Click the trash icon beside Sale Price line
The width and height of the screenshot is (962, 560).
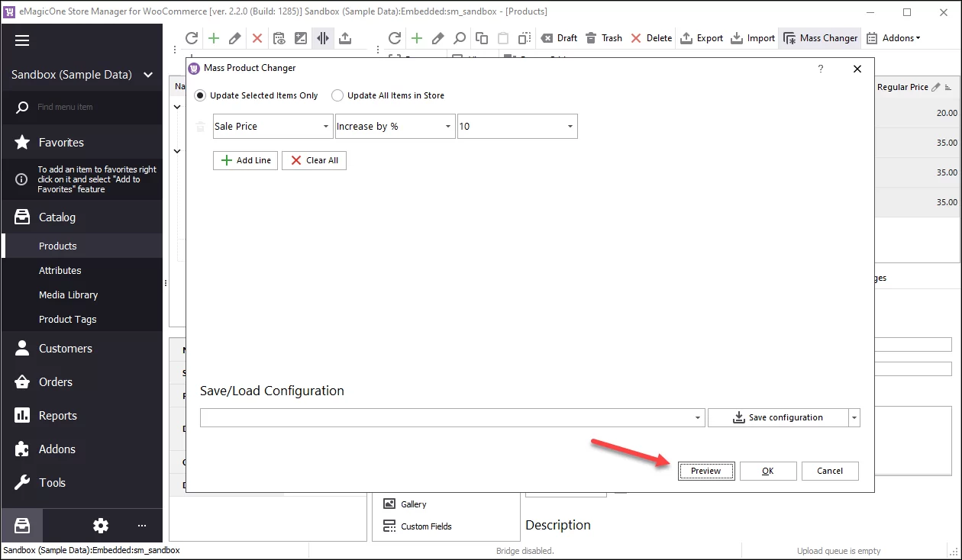click(x=201, y=127)
